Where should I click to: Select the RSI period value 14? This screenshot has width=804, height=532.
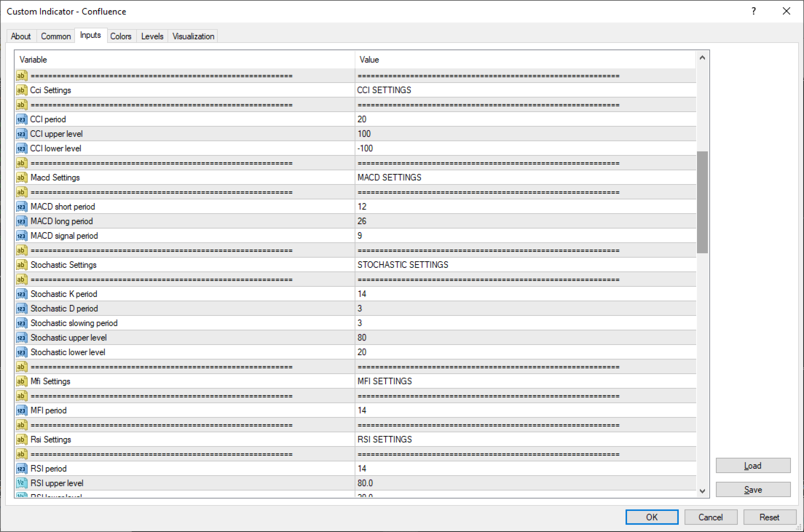coord(526,469)
